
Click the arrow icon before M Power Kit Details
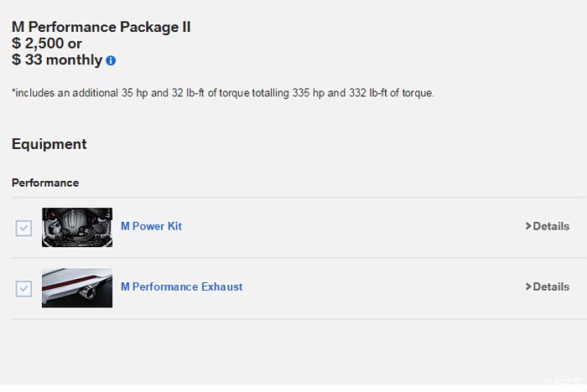click(528, 226)
